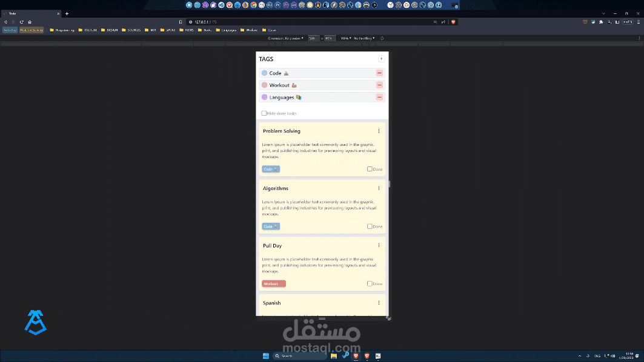Remove the Workout tag
This screenshot has height=362, width=644.
[379, 85]
